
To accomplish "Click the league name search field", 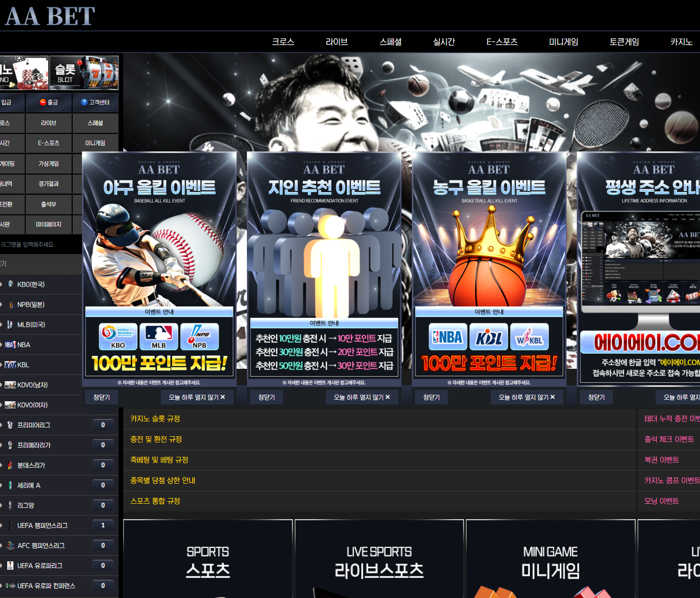I will (41, 245).
